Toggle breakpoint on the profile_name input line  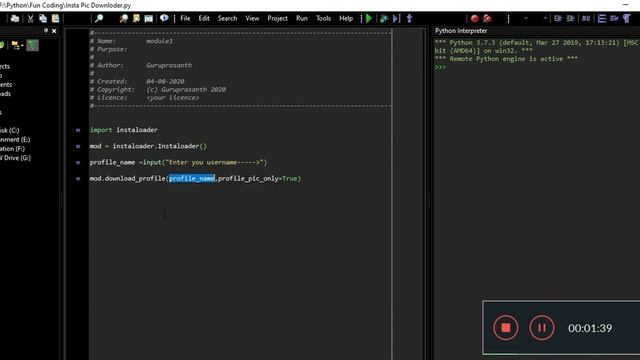coord(78,162)
